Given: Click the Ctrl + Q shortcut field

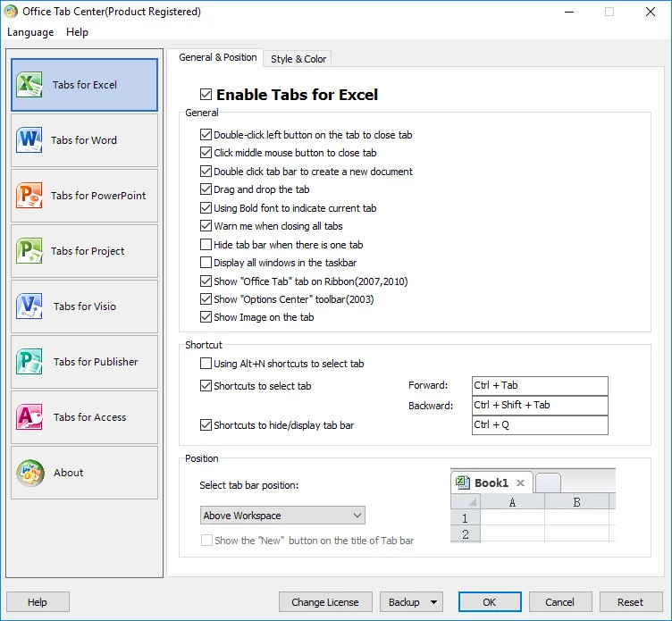Looking at the screenshot, I should point(540,425).
